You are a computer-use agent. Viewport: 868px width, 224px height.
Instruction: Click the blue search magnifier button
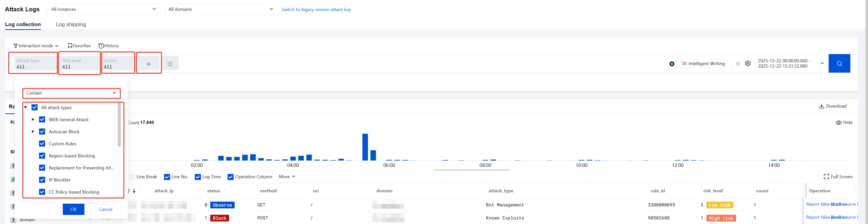[839, 64]
